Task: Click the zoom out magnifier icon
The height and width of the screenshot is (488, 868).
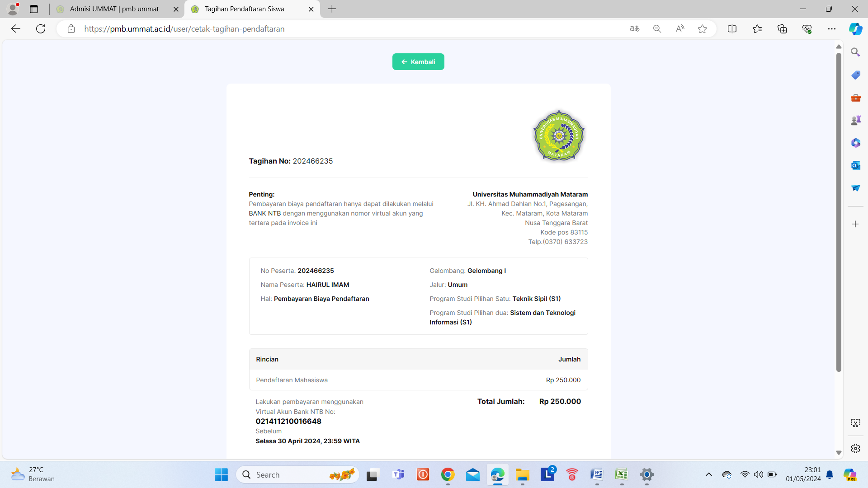Action: click(657, 29)
